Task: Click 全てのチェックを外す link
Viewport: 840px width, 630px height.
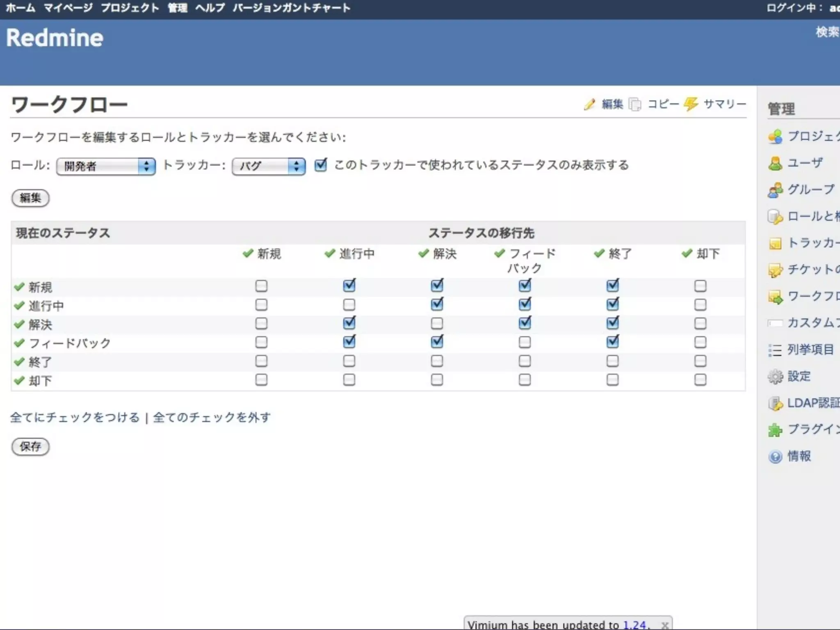Action: [x=212, y=418]
